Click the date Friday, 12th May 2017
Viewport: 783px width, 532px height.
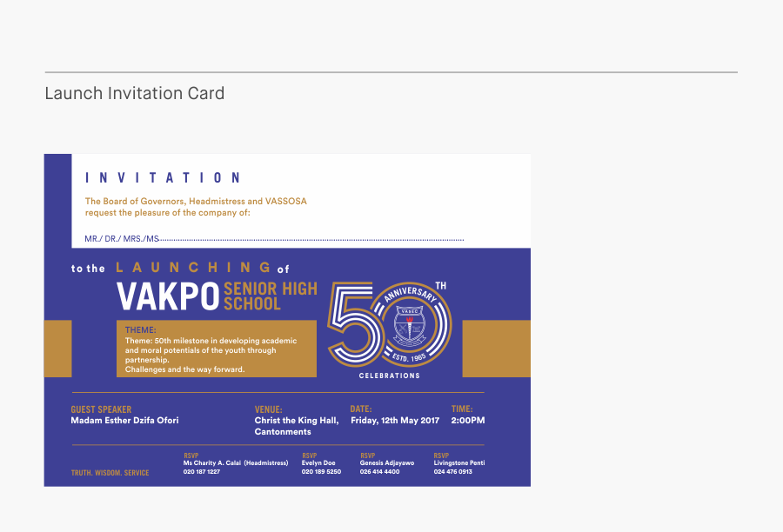click(x=395, y=421)
